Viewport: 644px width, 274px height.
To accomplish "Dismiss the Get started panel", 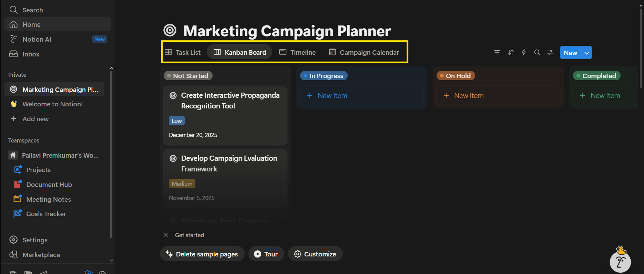I will tap(166, 235).
